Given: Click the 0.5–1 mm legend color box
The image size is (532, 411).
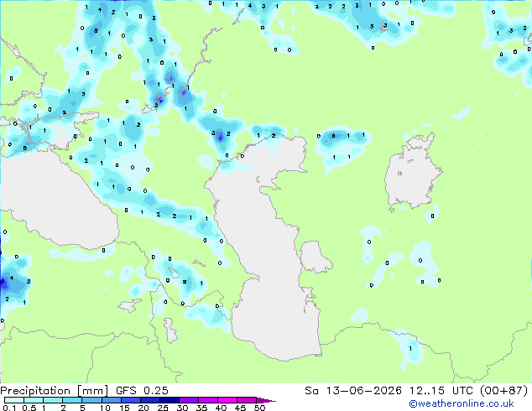Looking at the screenshot, I should pyautogui.click(x=34, y=400).
